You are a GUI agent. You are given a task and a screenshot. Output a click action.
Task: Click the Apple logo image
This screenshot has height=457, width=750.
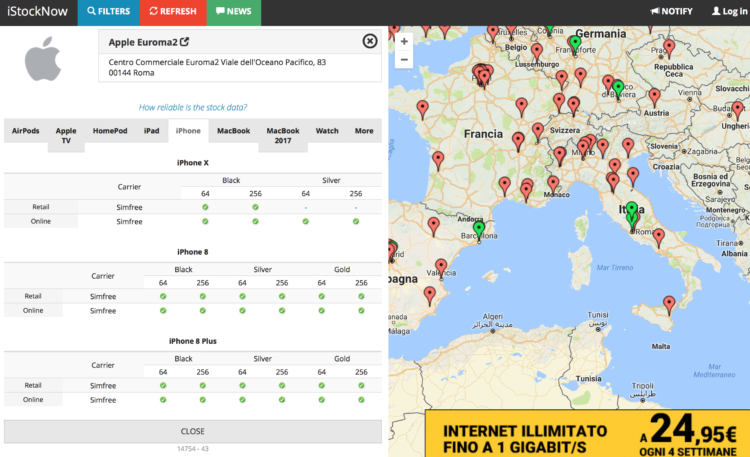[x=43, y=60]
